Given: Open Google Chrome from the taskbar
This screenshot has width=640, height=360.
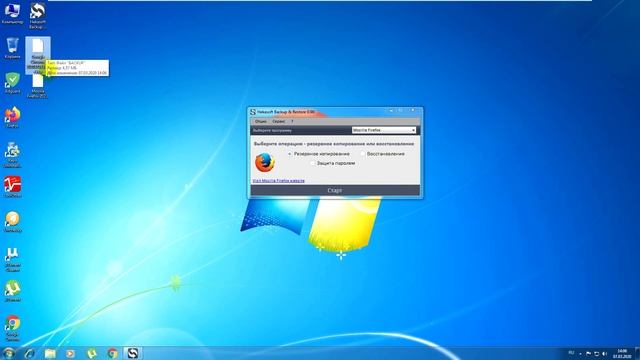Looking at the screenshot, I should pyautogui.click(x=112, y=353).
